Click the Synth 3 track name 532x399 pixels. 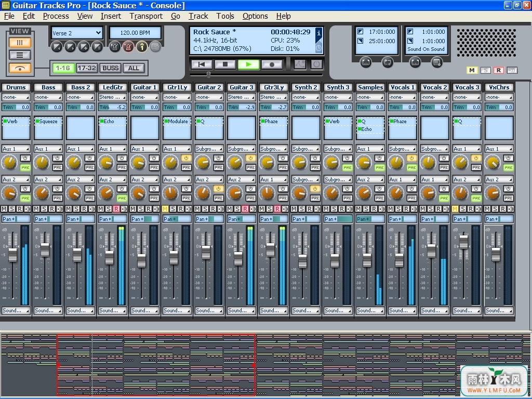338,87
